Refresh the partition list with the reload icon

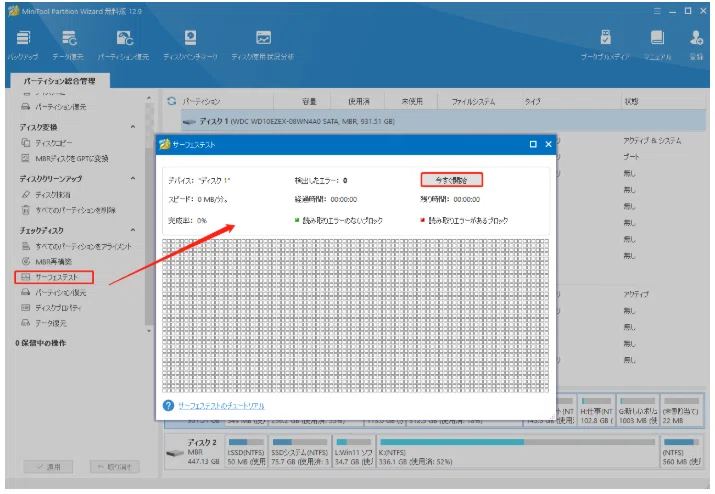coord(171,101)
